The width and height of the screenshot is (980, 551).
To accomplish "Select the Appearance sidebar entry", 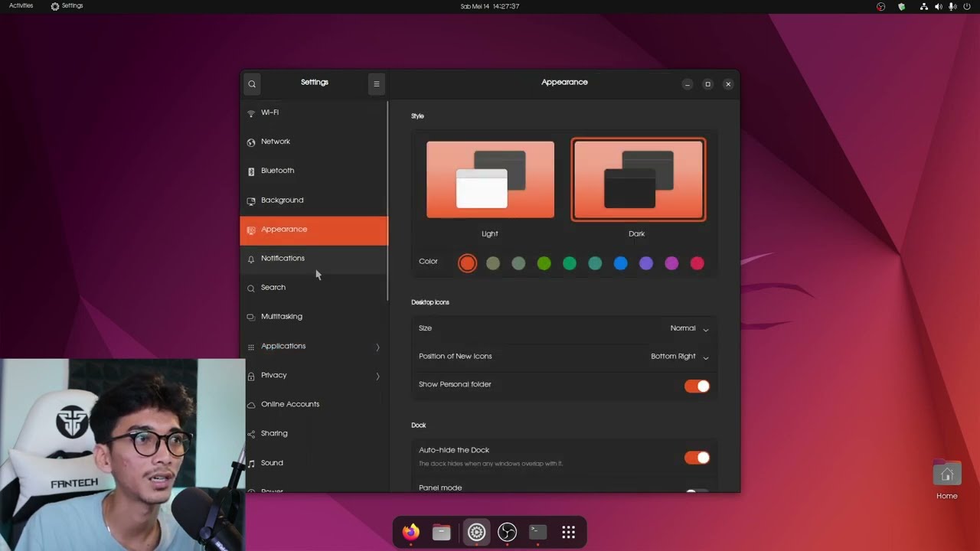I will click(x=314, y=230).
